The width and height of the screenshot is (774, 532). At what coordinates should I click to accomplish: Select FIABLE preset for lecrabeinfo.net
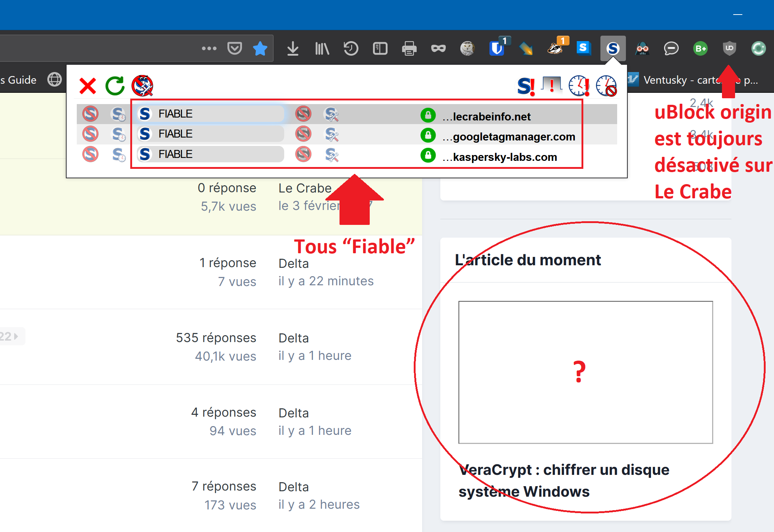point(210,114)
